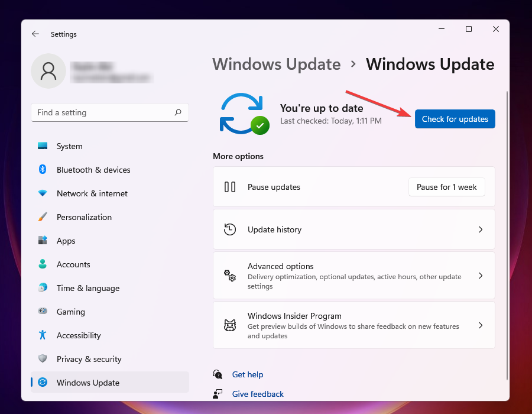Select the Privacy shield icon
This screenshot has width=532, height=414.
point(43,358)
